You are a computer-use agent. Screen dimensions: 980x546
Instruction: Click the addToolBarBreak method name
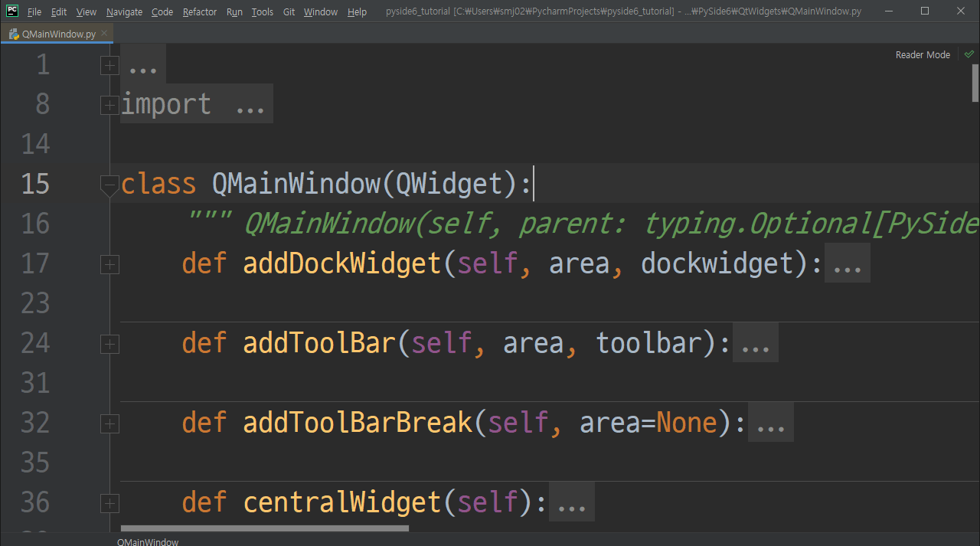(x=358, y=423)
